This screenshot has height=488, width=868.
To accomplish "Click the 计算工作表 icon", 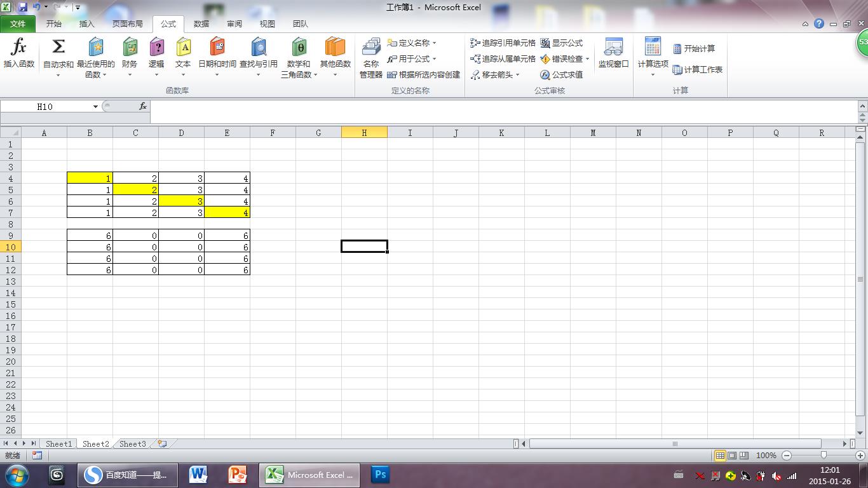I will [698, 70].
